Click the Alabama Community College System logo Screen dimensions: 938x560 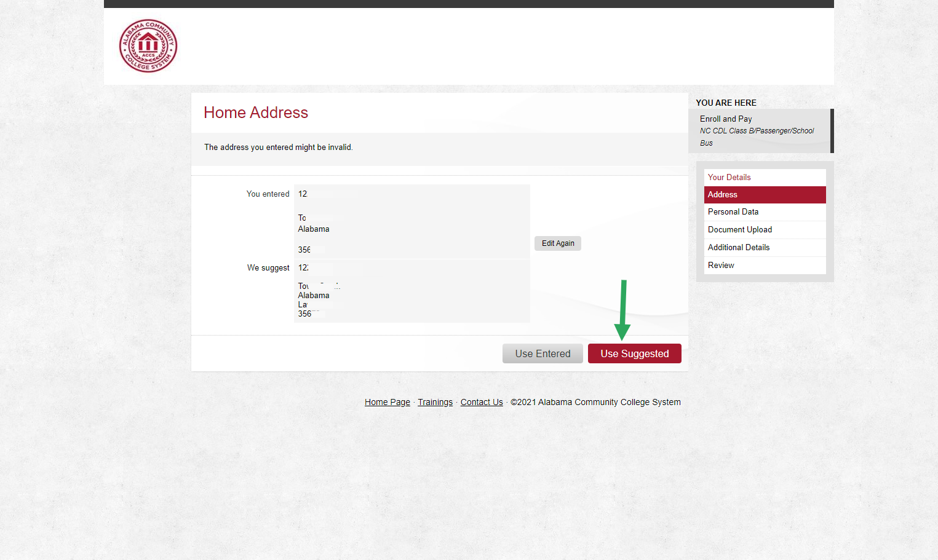click(148, 45)
